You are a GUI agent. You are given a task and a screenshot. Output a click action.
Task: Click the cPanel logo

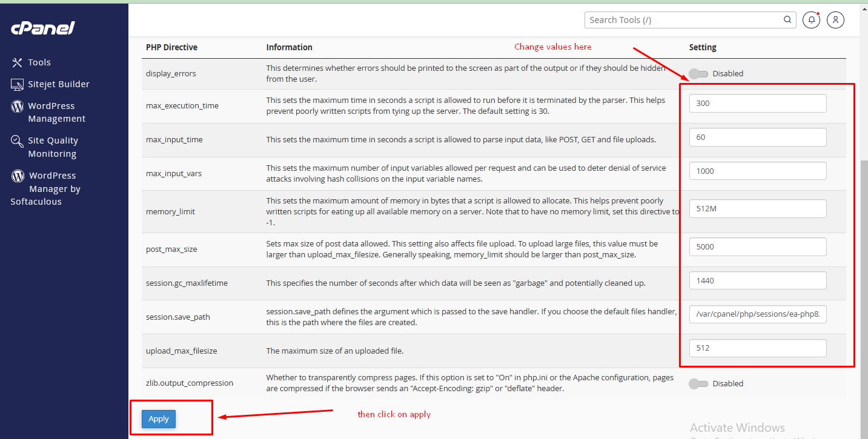click(x=43, y=28)
